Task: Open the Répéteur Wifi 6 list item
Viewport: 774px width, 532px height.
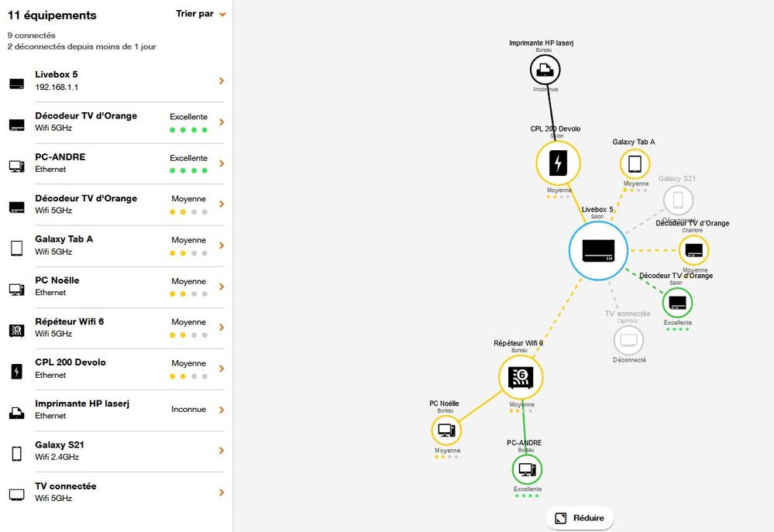Action: point(116,328)
